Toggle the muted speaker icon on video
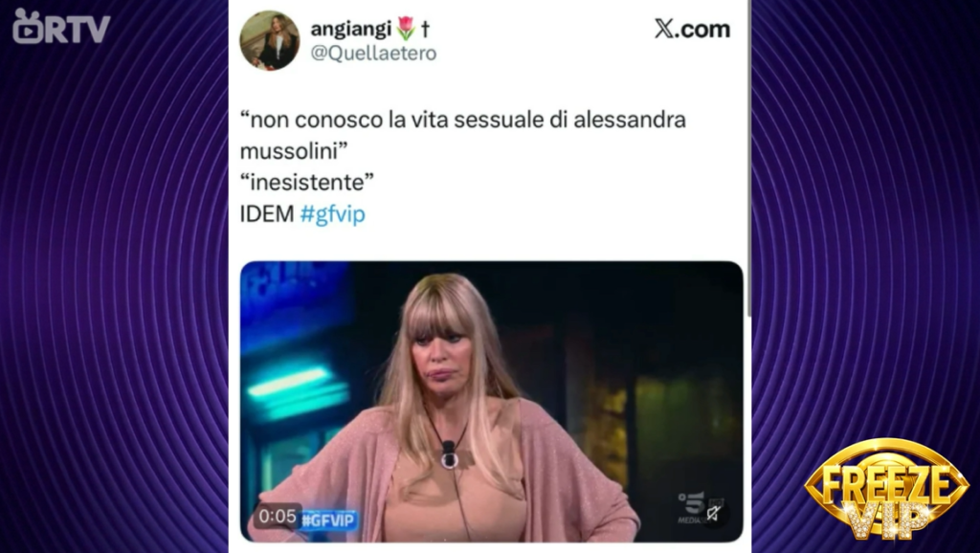The image size is (980, 553). (x=714, y=514)
